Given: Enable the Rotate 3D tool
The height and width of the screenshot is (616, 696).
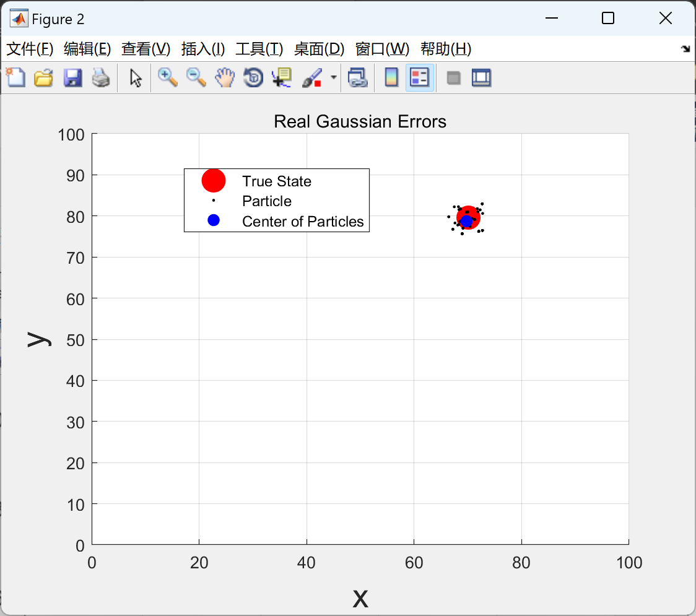Looking at the screenshot, I should pyautogui.click(x=253, y=77).
